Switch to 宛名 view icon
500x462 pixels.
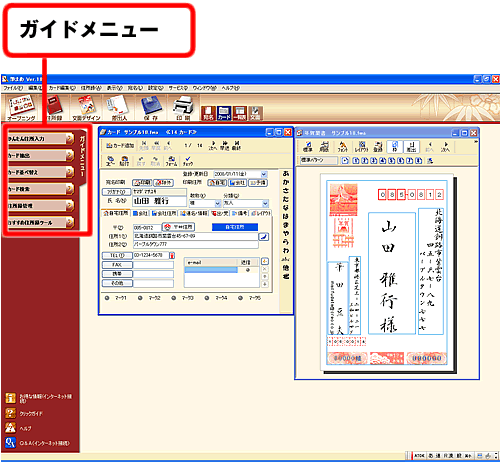(208, 113)
